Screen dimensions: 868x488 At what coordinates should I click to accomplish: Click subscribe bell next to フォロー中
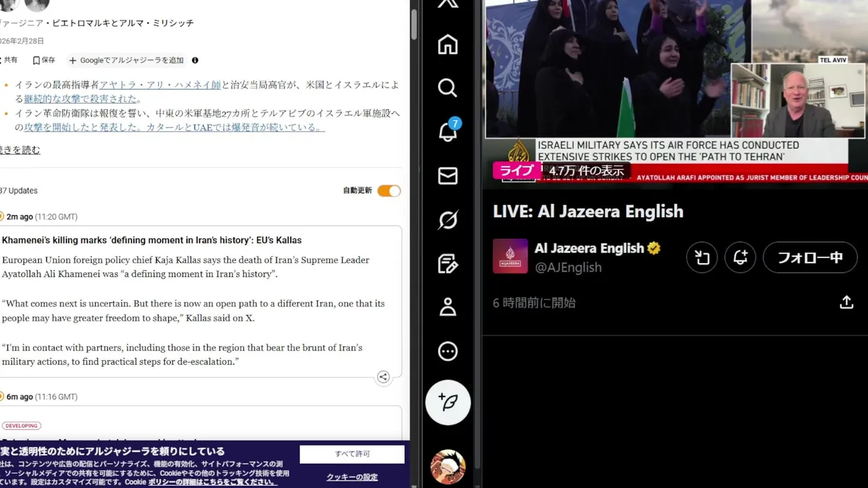point(741,258)
